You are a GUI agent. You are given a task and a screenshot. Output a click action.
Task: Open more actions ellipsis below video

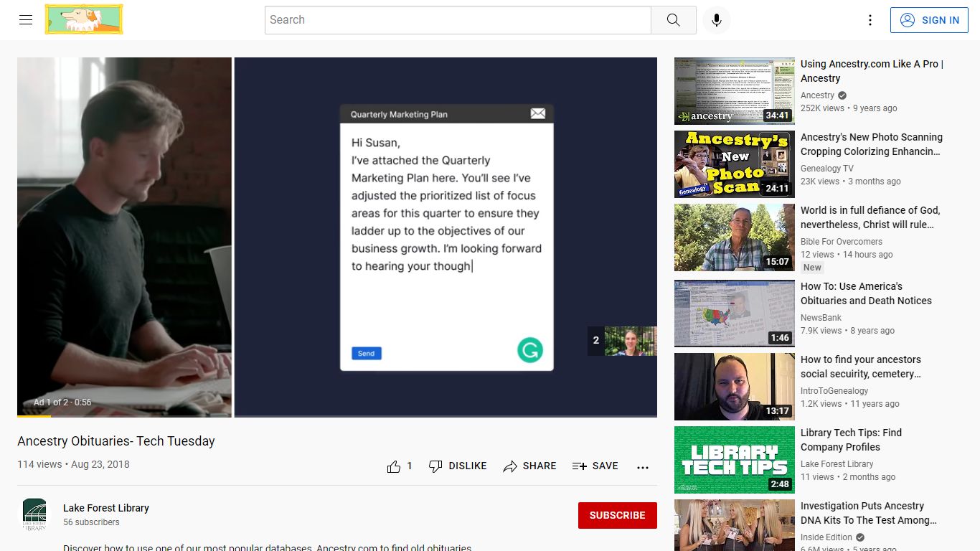(x=643, y=466)
